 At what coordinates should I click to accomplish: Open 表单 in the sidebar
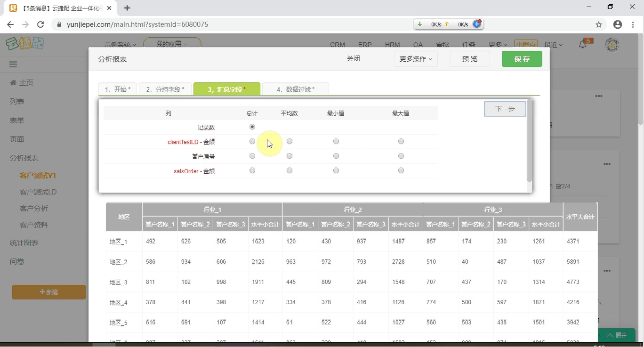tap(17, 121)
